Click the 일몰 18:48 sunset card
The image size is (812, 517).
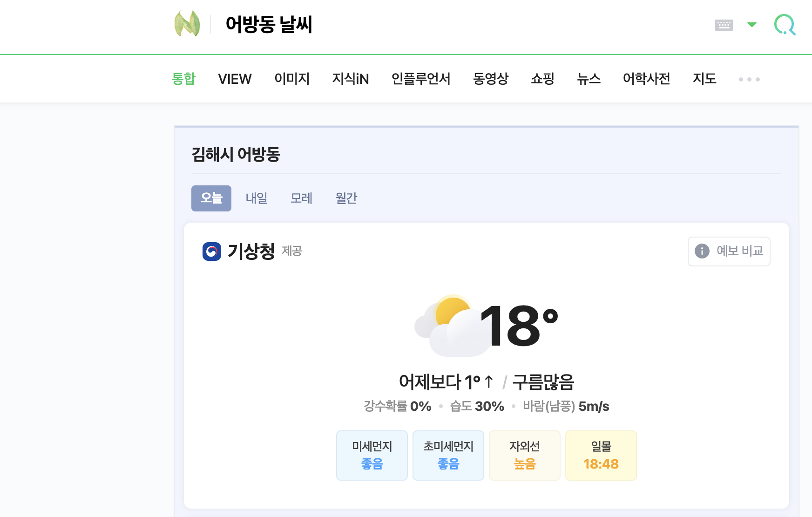[x=601, y=456]
